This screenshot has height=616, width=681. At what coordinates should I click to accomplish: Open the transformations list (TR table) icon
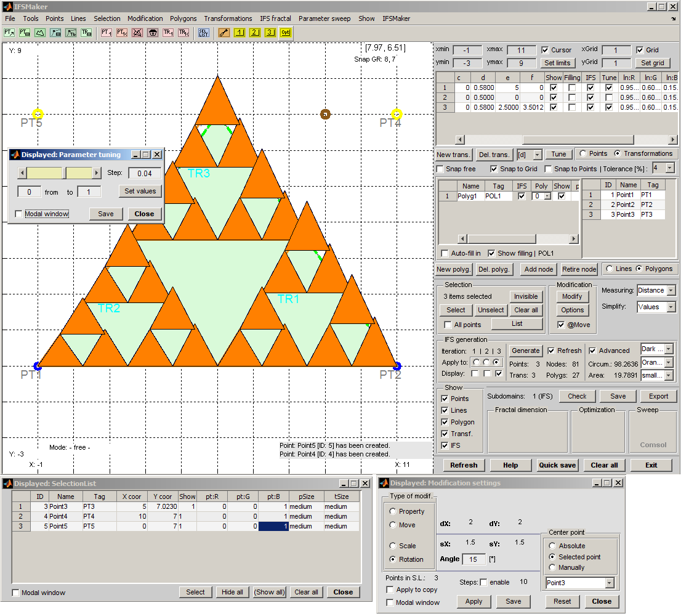pyautogui.click(x=86, y=33)
